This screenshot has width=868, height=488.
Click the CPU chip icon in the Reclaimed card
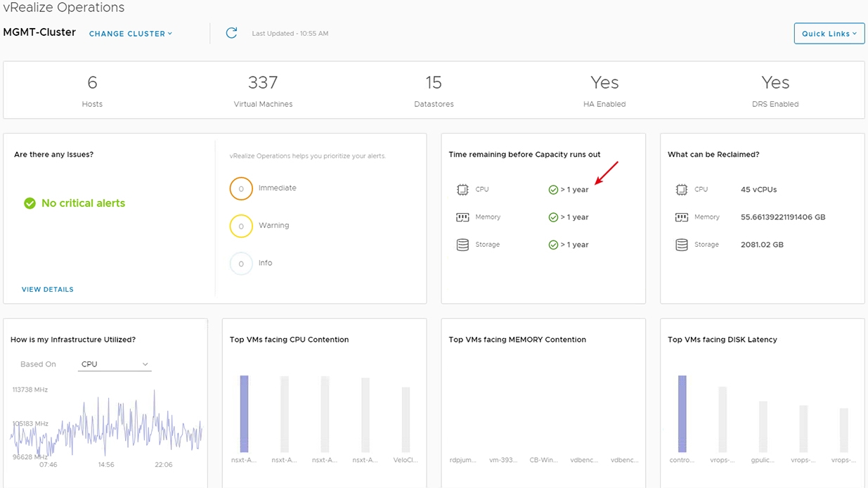click(x=682, y=190)
